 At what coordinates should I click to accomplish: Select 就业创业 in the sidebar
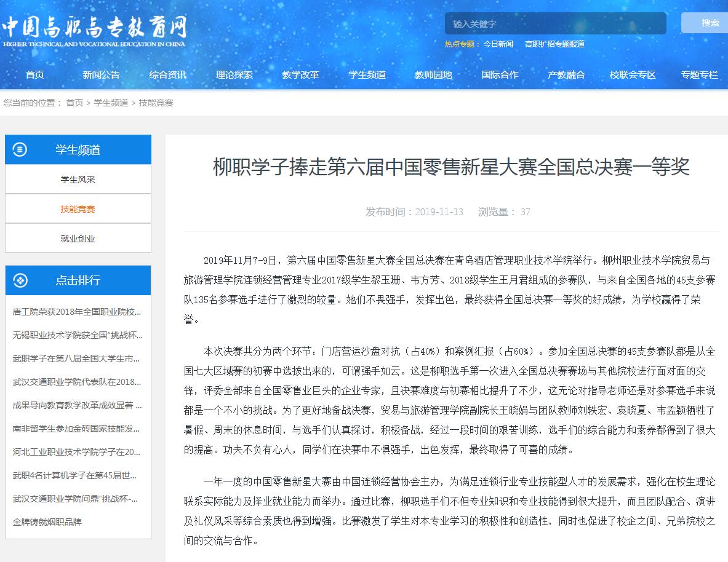coord(78,239)
